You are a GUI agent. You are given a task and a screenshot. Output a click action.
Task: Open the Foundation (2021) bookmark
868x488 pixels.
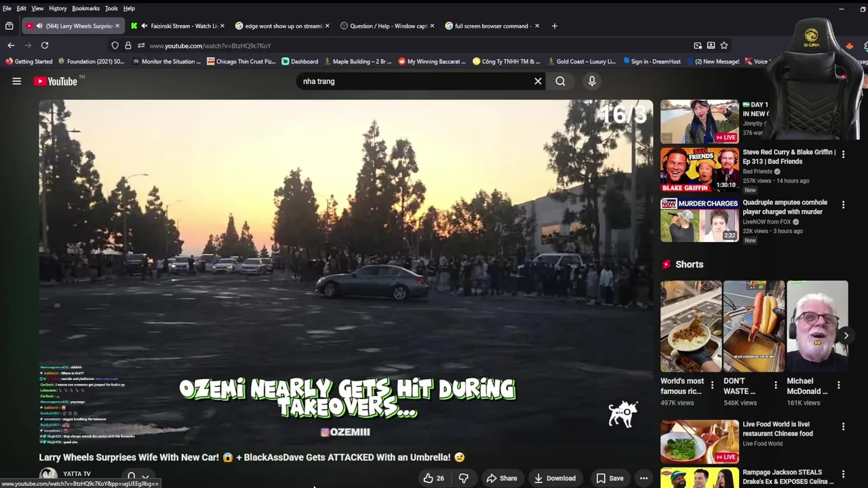[91, 62]
